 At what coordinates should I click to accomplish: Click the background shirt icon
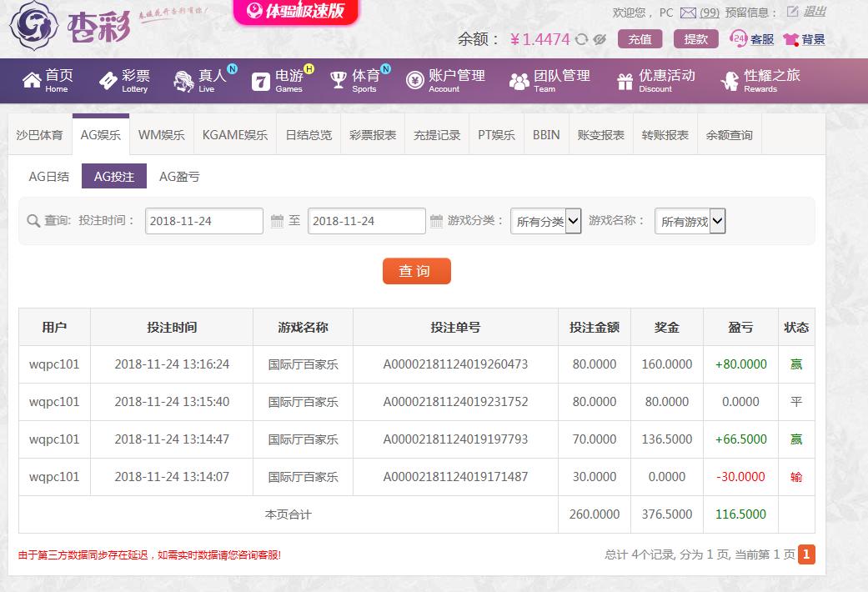click(x=790, y=39)
